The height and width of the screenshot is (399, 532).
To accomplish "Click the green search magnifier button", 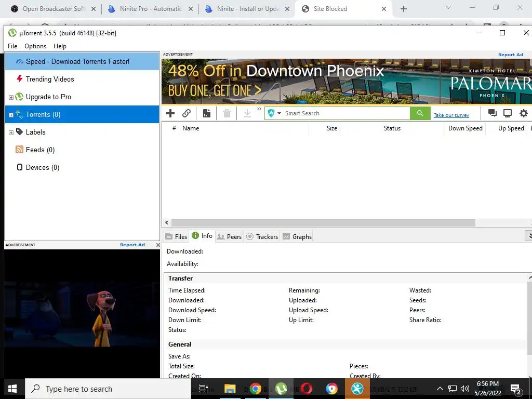I will 420,113.
